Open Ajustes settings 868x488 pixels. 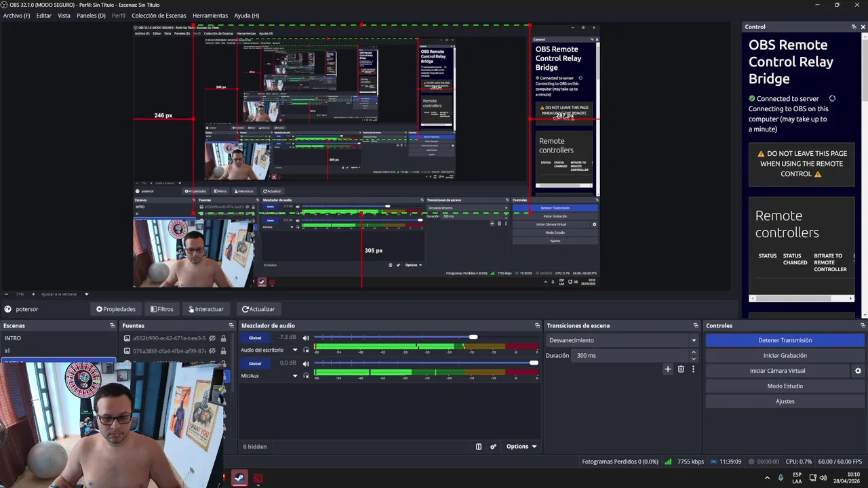(x=785, y=401)
